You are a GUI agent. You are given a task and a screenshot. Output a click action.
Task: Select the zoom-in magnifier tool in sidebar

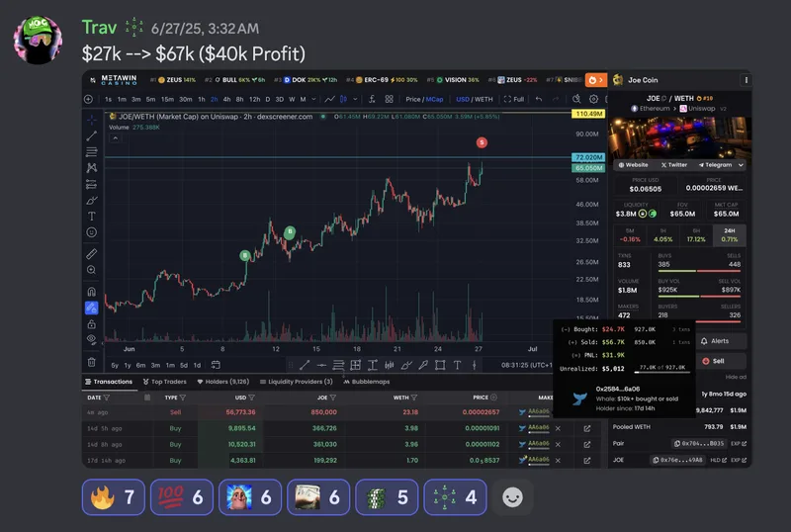click(91, 270)
